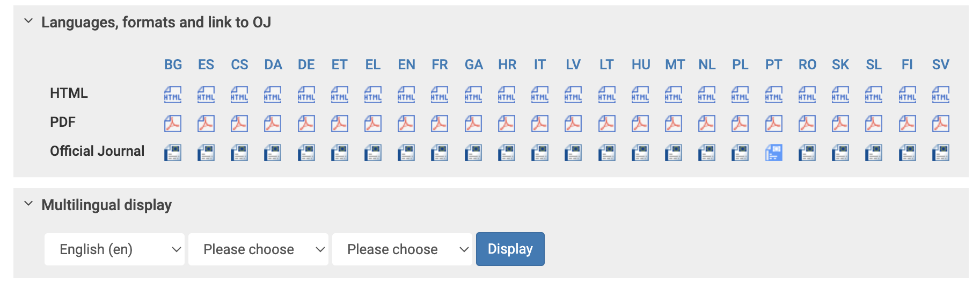Open the Maltese PDF document icon
The width and height of the screenshot is (980, 288).
click(674, 124)
